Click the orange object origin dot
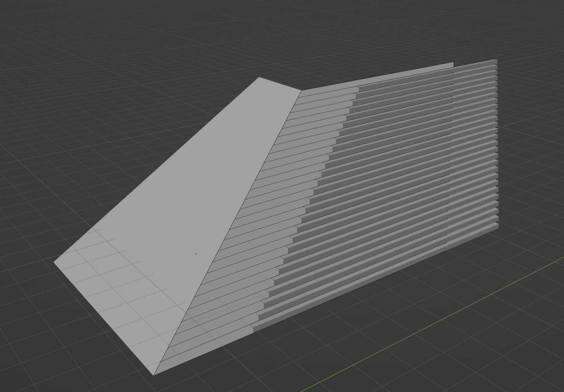564x392 pixels. 196,254
